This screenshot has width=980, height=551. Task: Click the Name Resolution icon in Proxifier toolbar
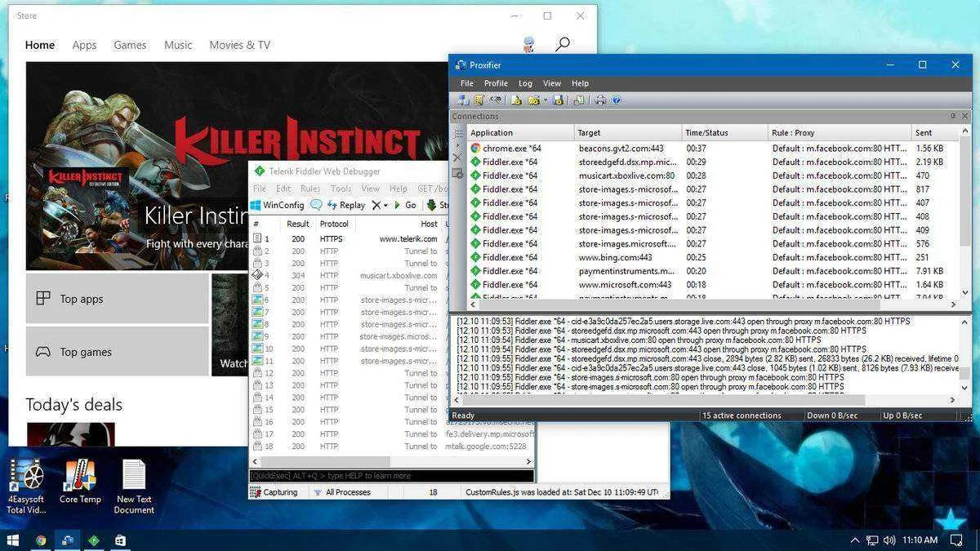(495, 100)
